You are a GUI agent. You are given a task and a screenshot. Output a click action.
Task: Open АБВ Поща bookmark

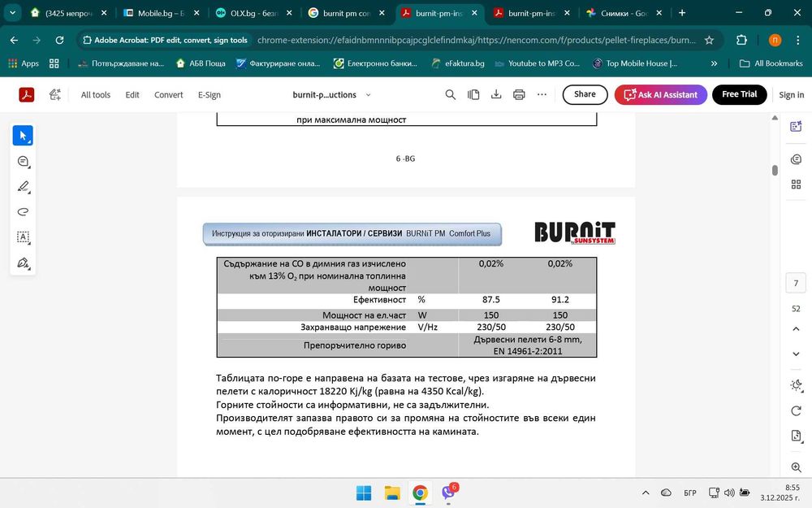pos(201,63)
